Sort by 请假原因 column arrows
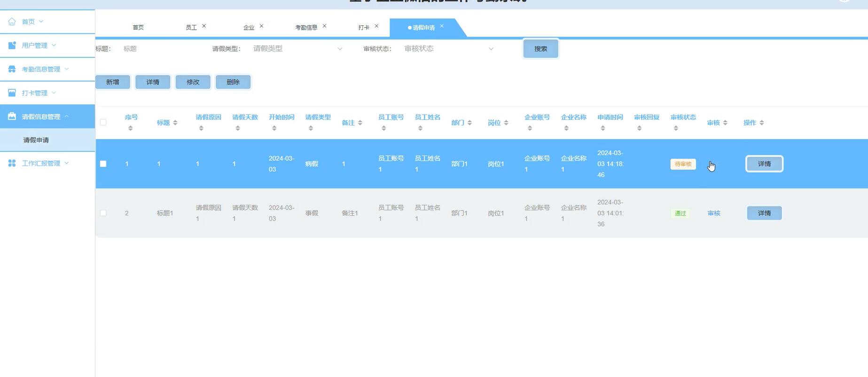This screenshot has width=868, height=377. 201,128
